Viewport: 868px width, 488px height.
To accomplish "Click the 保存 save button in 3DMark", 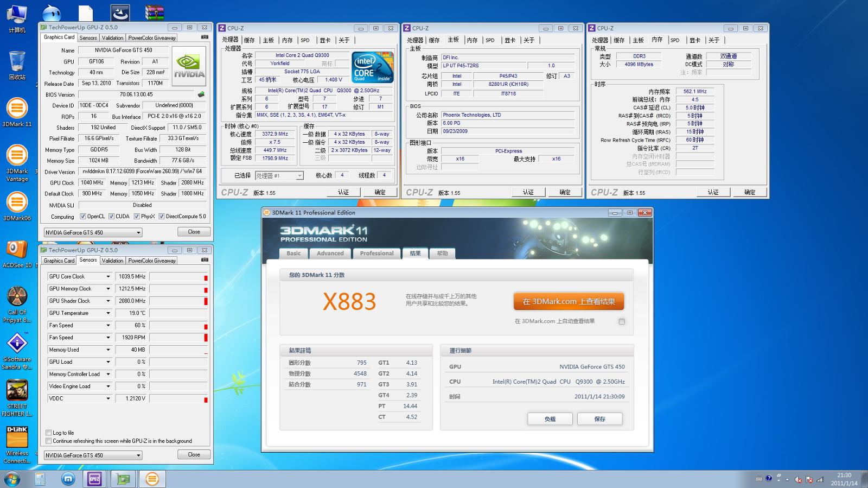I will (599, 419).
